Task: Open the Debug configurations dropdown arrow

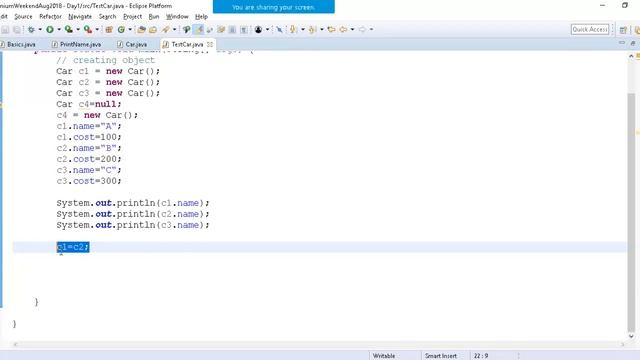Action: [40, 29]
